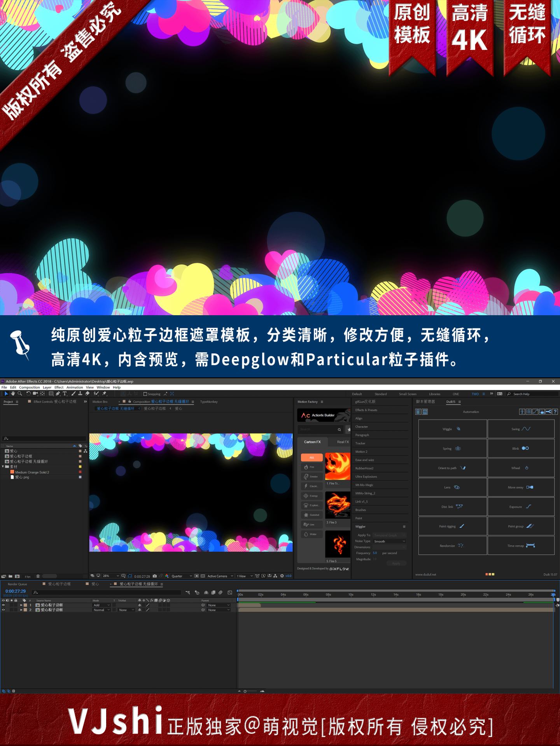Select the Standard workspace

(x=381, y=394)
